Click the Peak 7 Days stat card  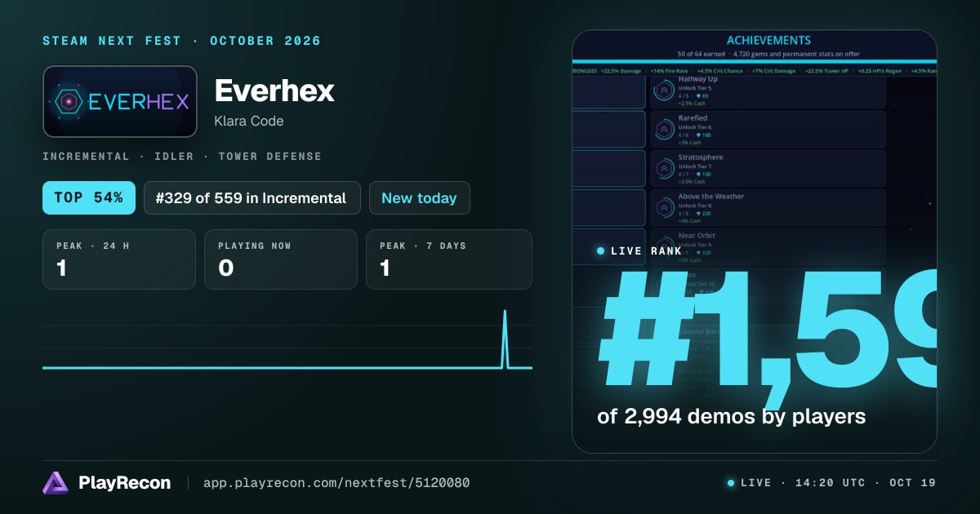(449, 259)
